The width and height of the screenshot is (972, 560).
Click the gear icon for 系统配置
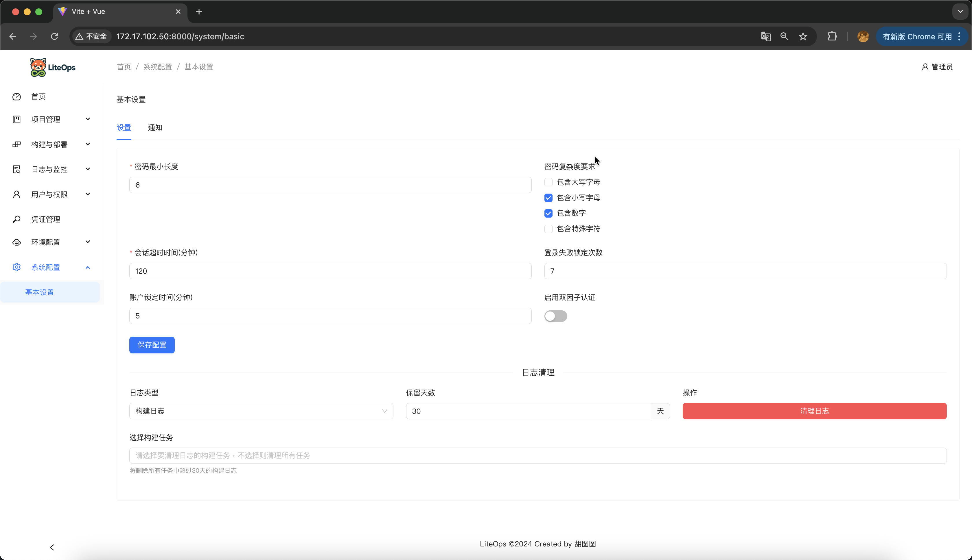pyautogui.click(x=16, y=267)
